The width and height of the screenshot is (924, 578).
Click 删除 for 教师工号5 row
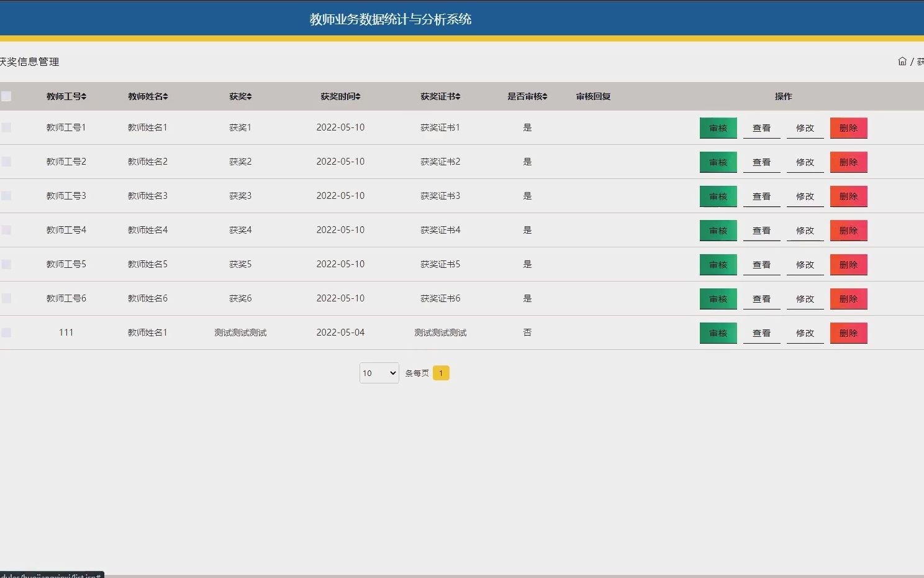pyautogui.click(x=849, y=265)
